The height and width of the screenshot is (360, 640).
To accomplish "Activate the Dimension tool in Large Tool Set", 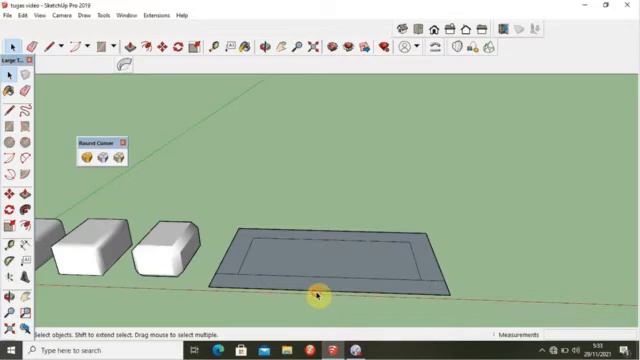I will (x=25, y=245).
